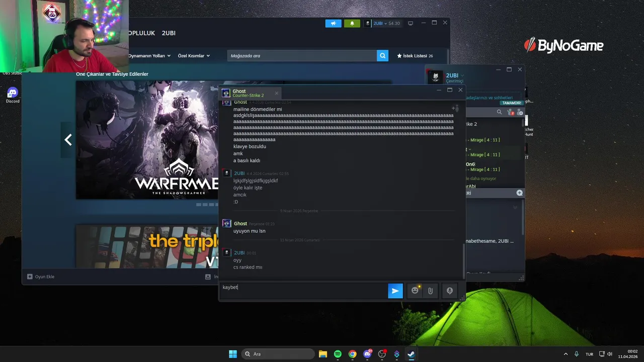Click the 2UBI sender name at 00:01
This screenshot has width=644, height=362.
click(239, 253)
